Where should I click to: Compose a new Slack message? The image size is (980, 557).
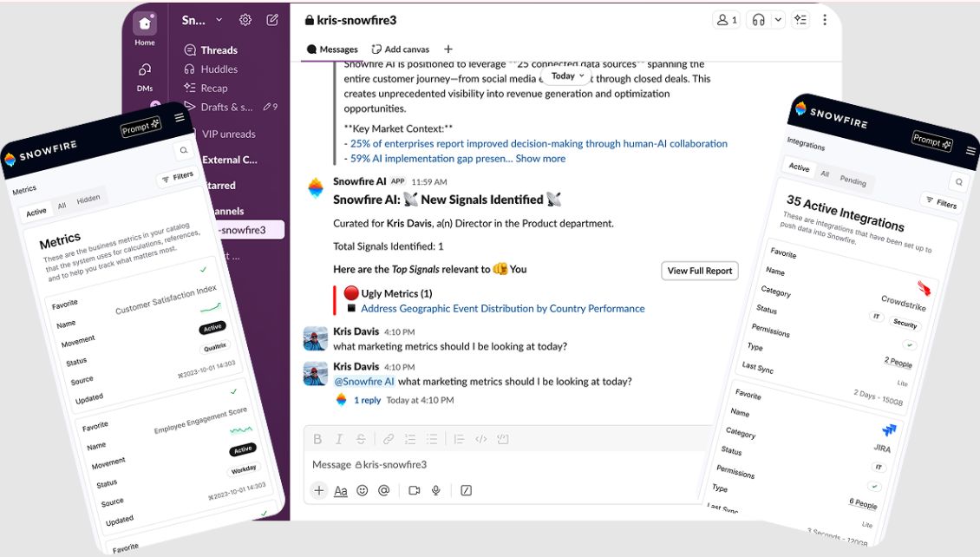point(272,20)
